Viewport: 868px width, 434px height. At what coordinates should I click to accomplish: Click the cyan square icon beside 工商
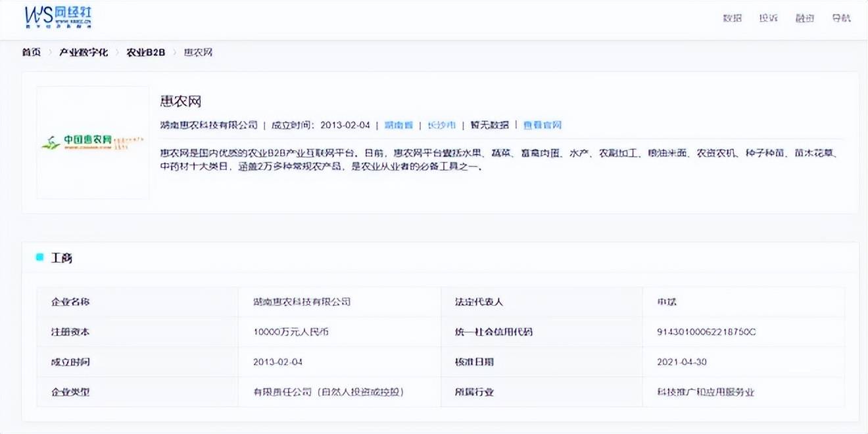(x=39, y=257)
